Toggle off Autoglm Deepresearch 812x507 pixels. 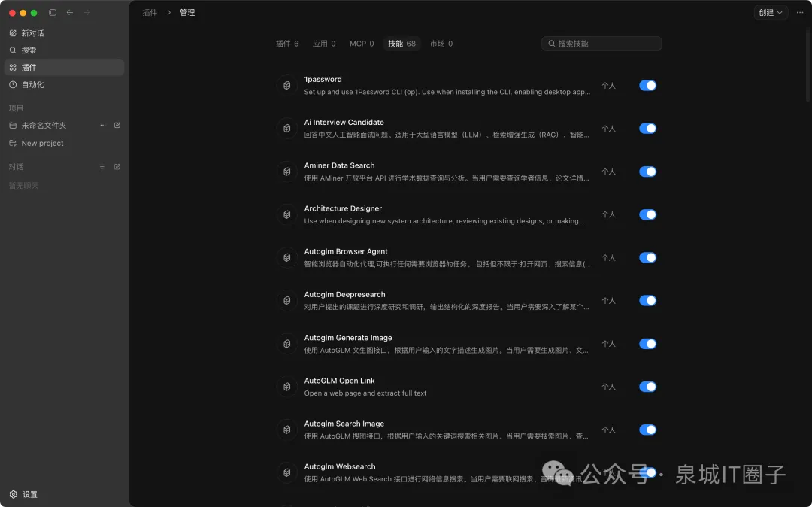point(647,300)
